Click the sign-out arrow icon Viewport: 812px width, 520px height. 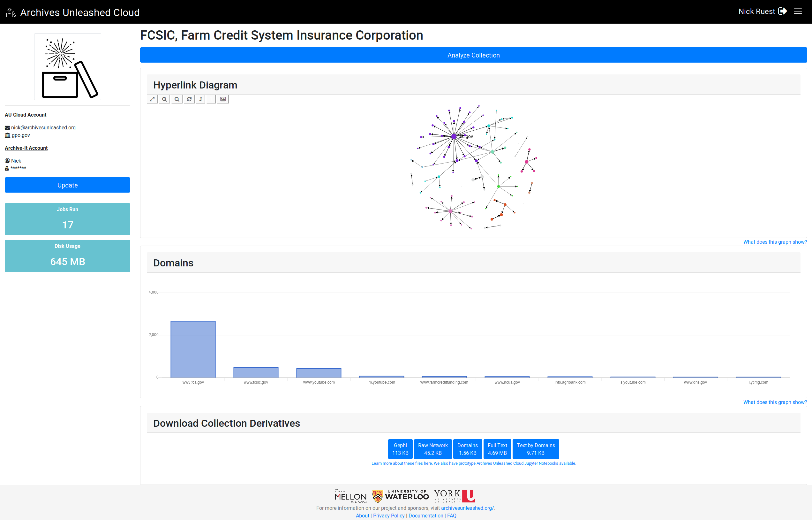[x=782, y=11]
